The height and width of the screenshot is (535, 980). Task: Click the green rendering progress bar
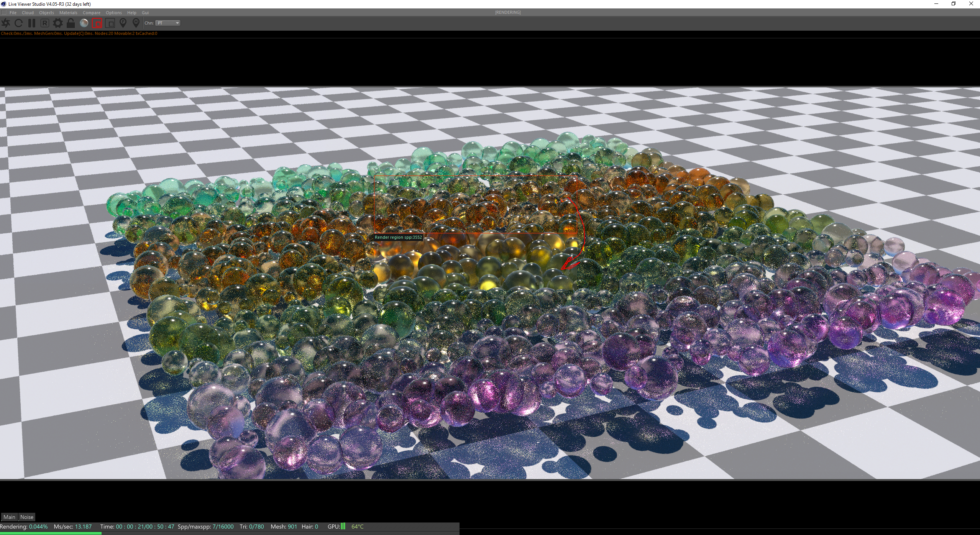coord(51,533)
